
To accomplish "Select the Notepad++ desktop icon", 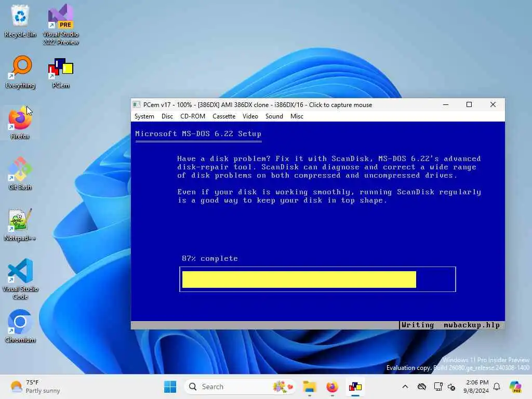I will point(20,224).
